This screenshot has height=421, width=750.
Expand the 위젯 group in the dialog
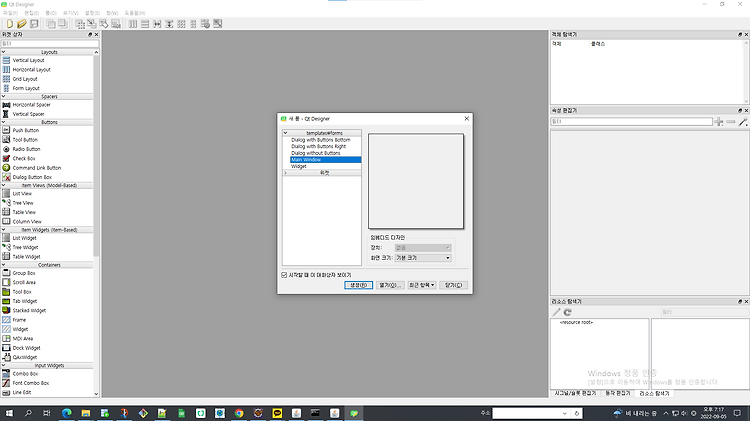pyautogui.click(x=286, y=173)
